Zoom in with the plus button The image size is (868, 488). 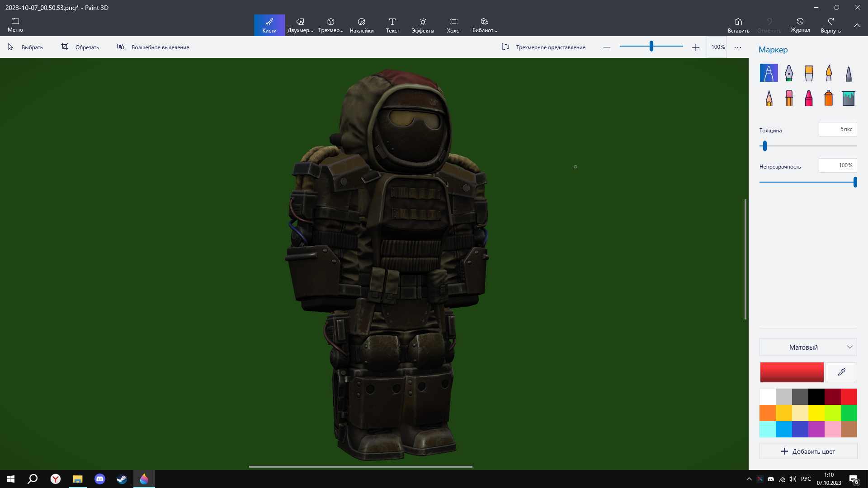pos(696,47)
